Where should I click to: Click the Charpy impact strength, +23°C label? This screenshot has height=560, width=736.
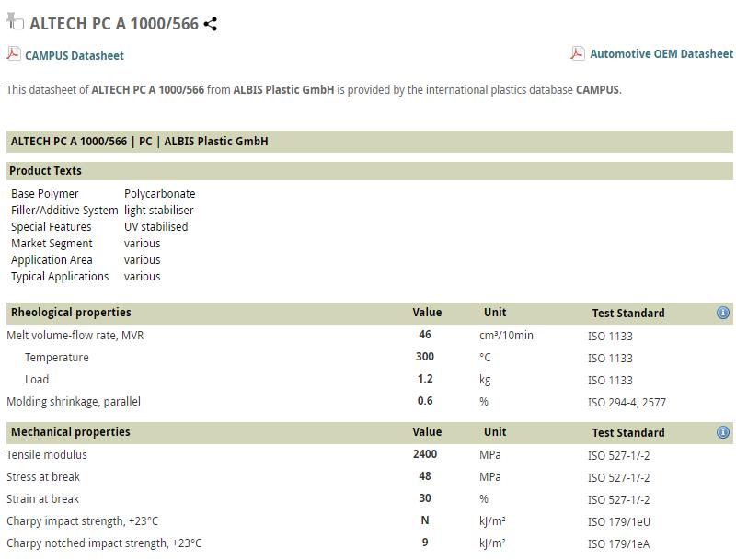(x=82, y=521)
